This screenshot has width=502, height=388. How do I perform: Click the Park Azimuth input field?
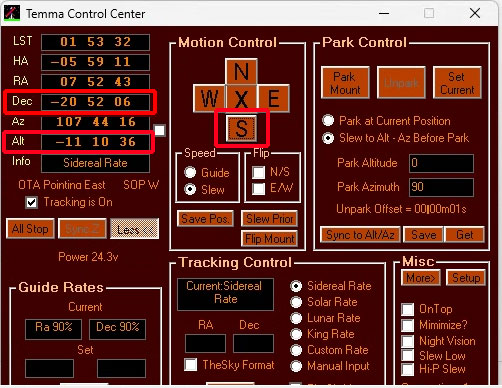pos(441,187)
